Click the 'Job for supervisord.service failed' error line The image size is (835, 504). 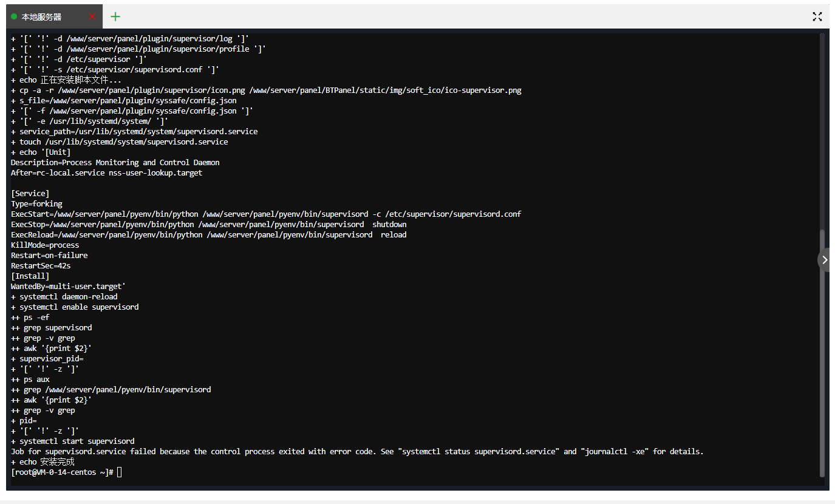[357, 452]
